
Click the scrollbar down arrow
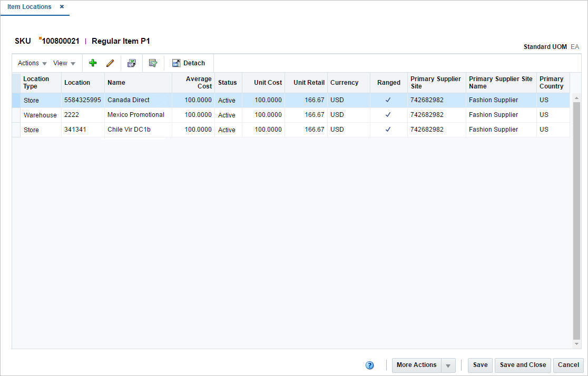pyautogui.click(x=576, y=344)
